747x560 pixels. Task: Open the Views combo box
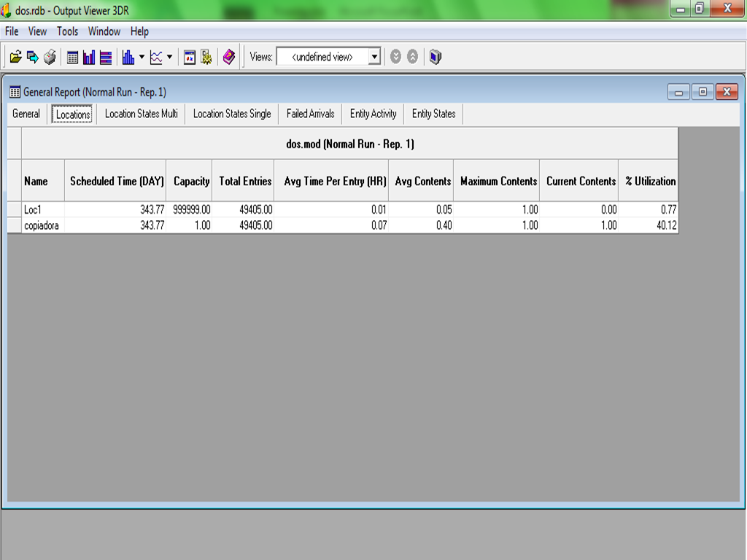point(328,57)
